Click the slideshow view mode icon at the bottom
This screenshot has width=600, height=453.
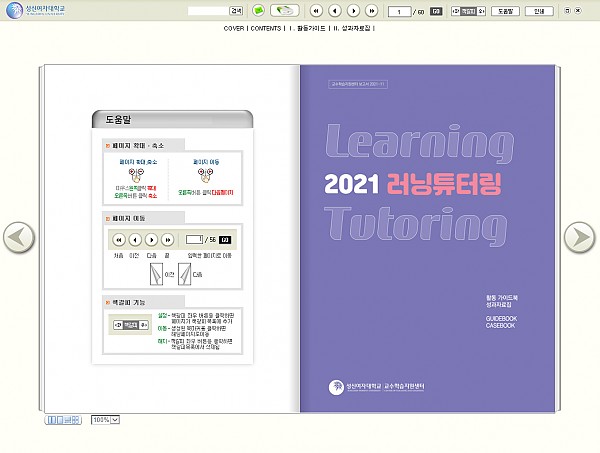coord(68,420)
